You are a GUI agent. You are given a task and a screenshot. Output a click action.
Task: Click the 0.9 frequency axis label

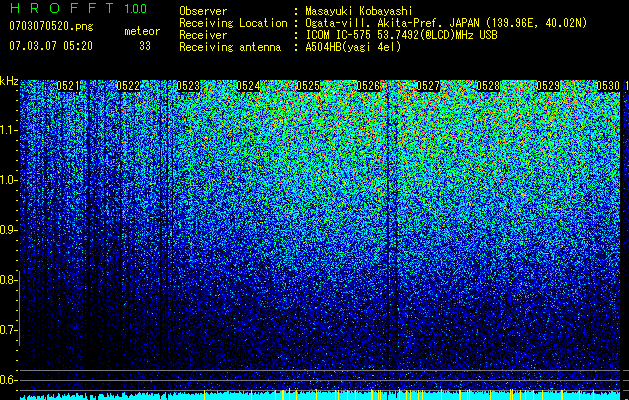click(x=7, y=230)
